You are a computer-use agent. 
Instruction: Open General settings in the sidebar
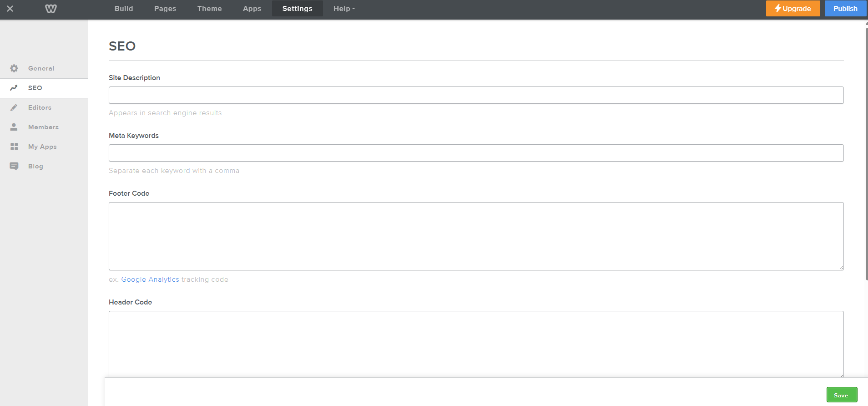[x=44, y=68]
